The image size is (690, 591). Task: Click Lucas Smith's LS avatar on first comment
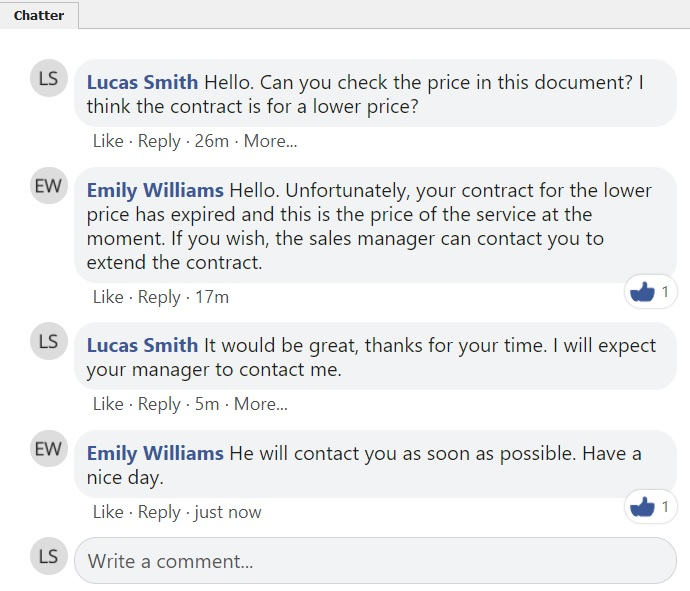click(49, 78)
